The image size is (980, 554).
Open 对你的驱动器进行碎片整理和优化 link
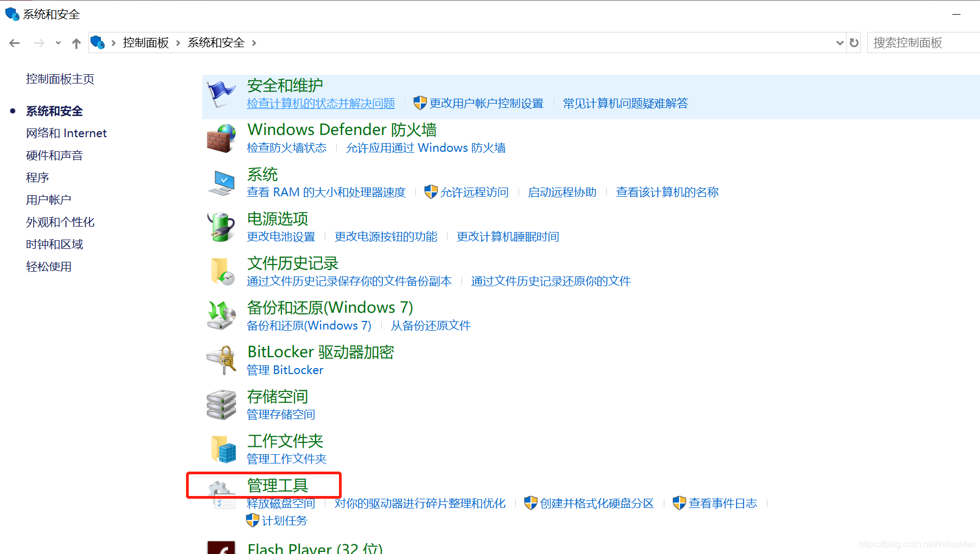pos(420,504)
